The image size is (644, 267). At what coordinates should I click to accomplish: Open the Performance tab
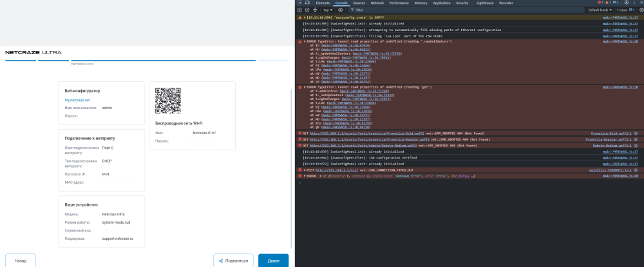click(x=399, y=3)
